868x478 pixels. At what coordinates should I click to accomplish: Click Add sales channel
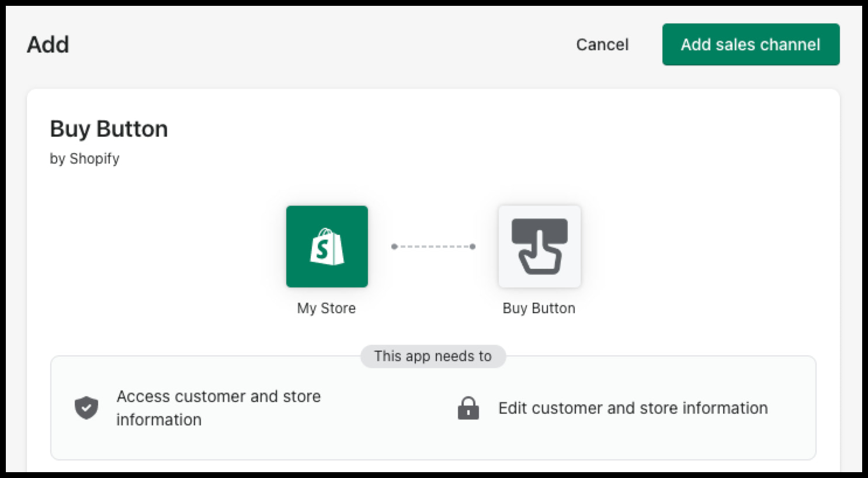[751, 44]
